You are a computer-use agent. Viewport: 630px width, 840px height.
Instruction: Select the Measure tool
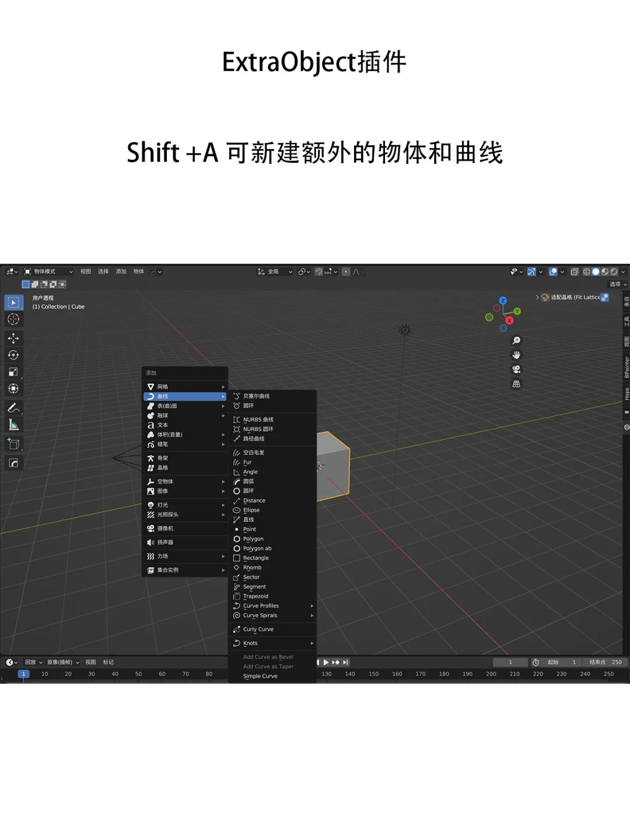click(x=13, y=425)
